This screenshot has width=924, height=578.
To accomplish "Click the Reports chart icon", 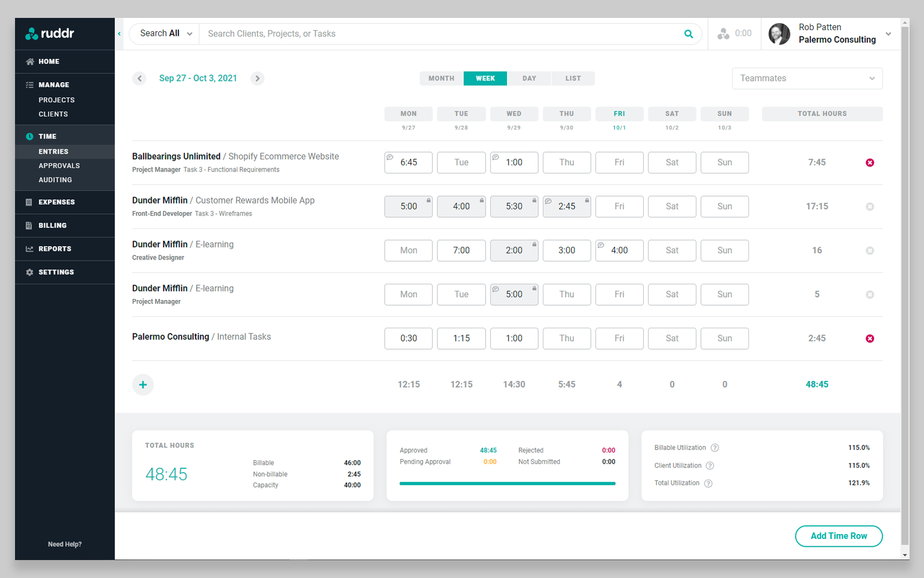I will point(29,249).
